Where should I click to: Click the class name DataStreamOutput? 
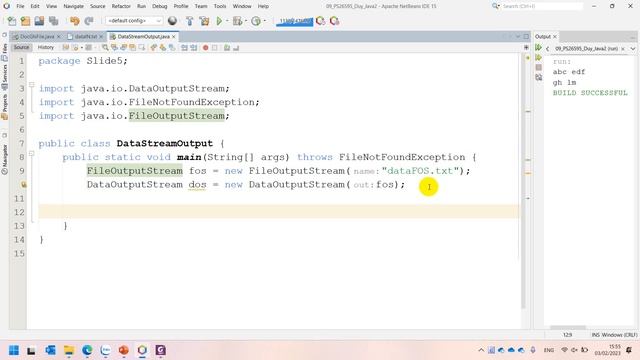point(164,144)
